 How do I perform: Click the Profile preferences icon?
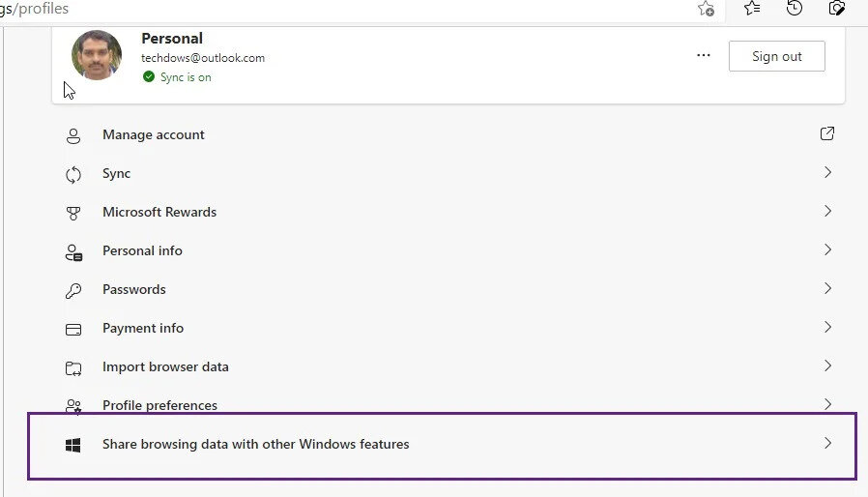73,407
